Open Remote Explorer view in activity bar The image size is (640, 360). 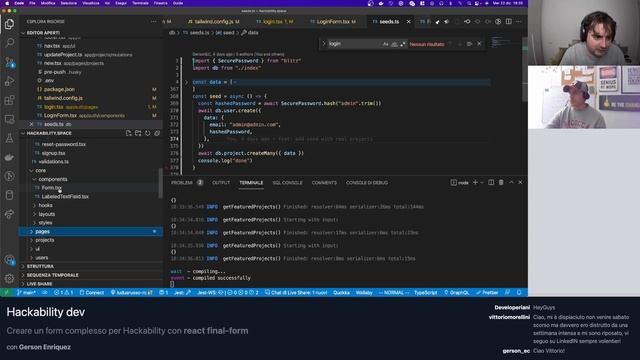[9, 119]
